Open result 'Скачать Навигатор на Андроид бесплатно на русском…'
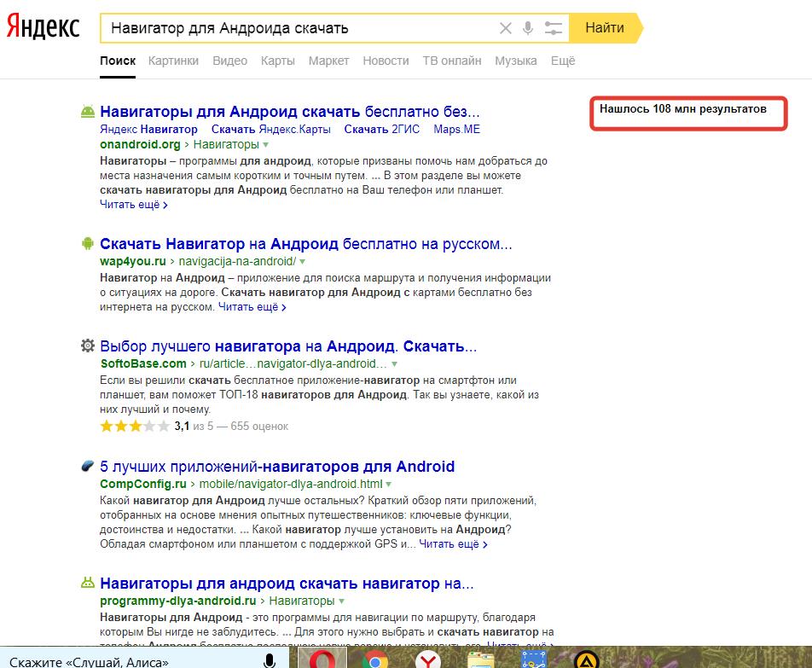 [x=306, y=244]
